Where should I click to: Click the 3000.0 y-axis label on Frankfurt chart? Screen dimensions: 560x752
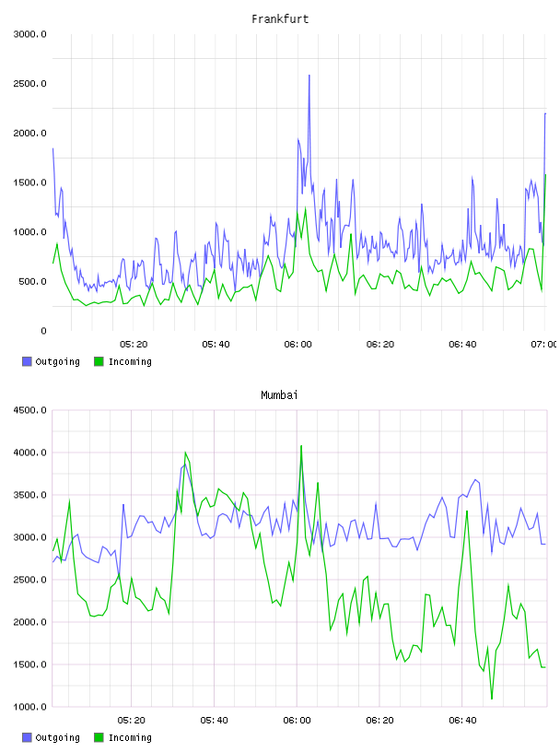coord(29,34)
